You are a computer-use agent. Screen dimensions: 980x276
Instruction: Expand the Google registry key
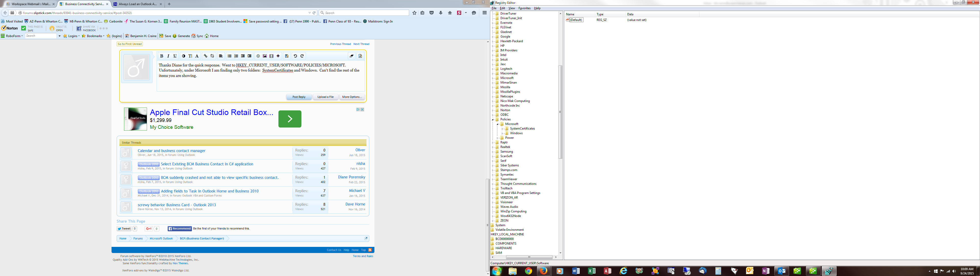pyautogui.click(x=493, y=37)
